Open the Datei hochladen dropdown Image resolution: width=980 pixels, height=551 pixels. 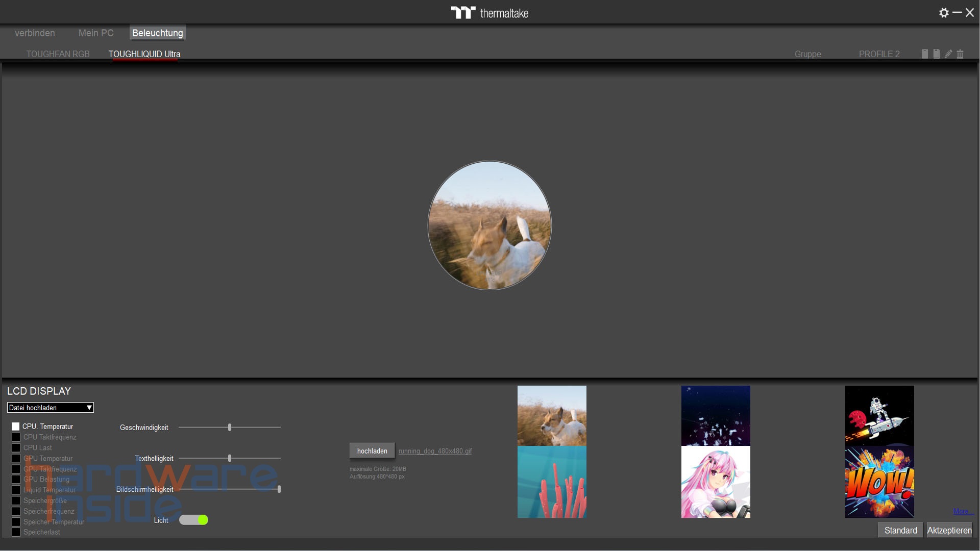tap(50, 408)
